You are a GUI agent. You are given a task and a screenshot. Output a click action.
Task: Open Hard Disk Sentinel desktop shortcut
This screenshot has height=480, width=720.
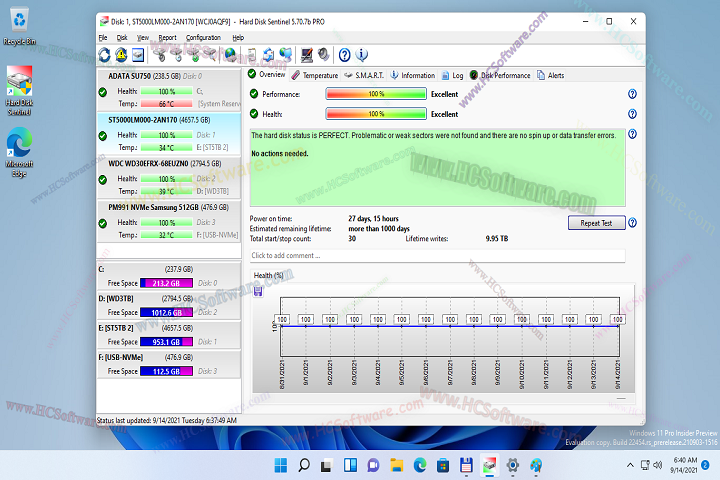click(19, 90)
